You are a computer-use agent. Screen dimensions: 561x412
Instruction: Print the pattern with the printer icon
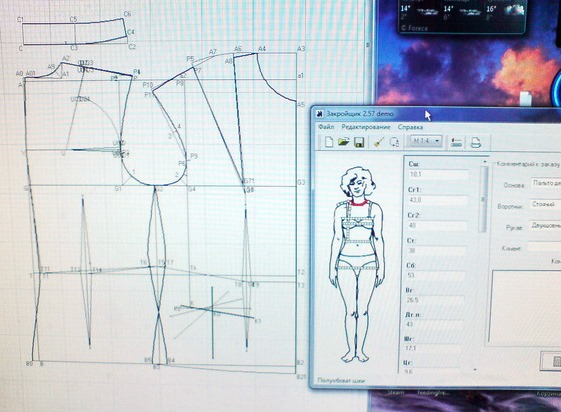click(x=475, y=142)
